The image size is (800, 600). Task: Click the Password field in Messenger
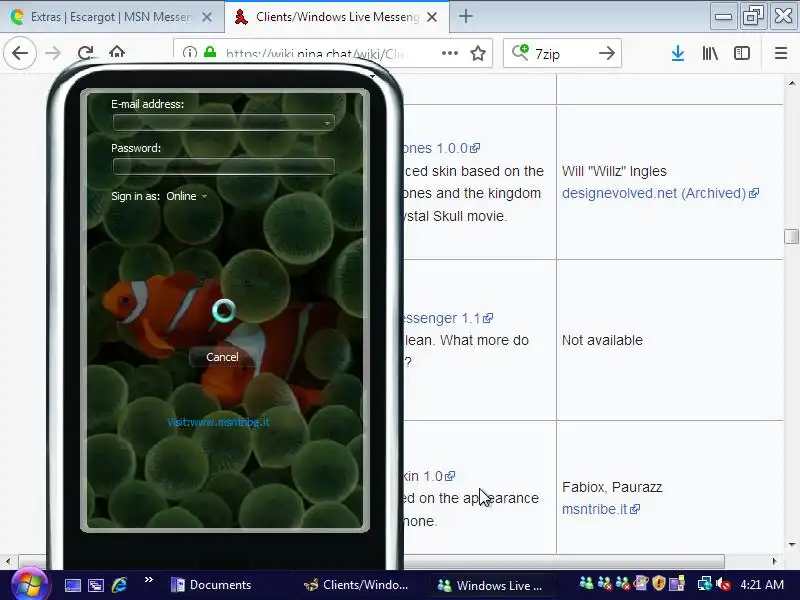tap(223, 166)
